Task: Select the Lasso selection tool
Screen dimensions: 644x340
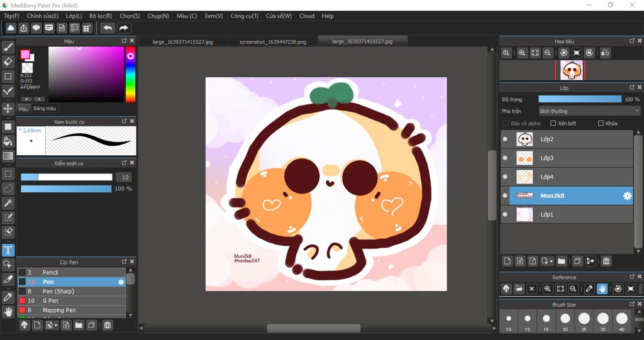Action: [x=8, y=188]
